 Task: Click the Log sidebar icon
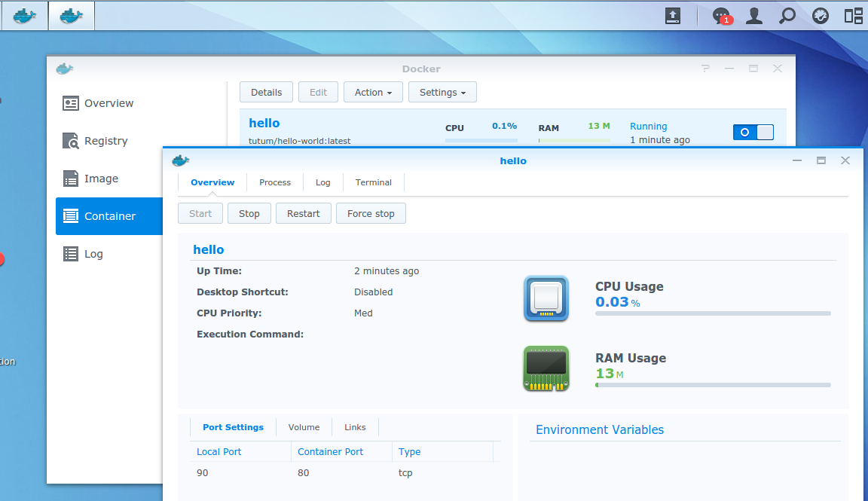pyautogui.click(x=70, y=254)
